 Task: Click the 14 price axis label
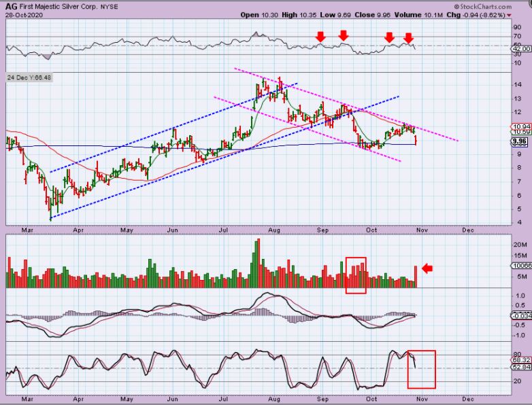click(x=518, y=85)
